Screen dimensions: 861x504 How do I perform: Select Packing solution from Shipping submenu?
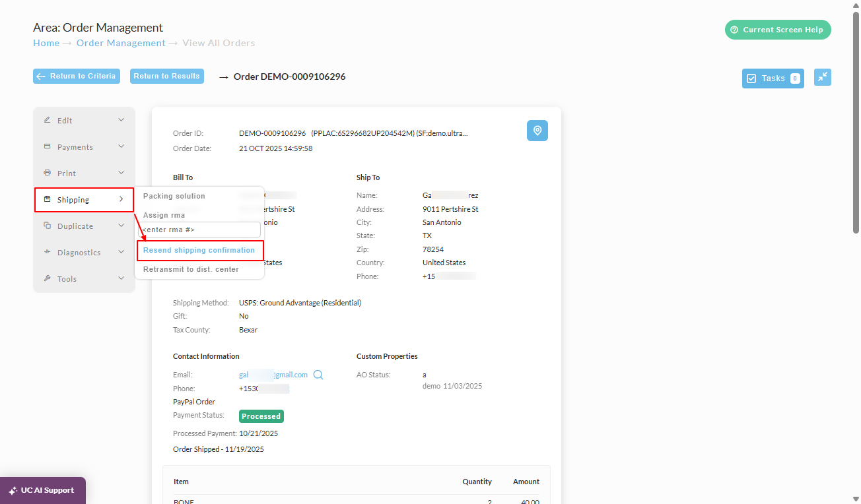(x=174, y=196)
